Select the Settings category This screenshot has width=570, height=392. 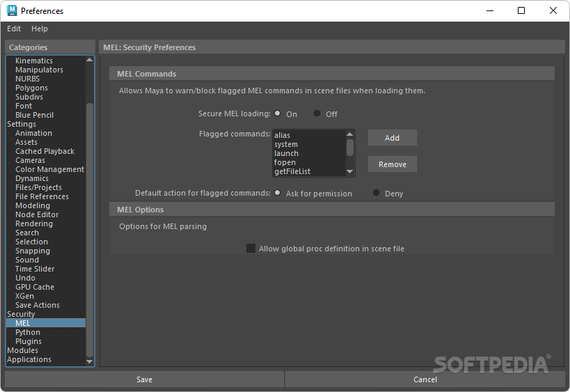(x=46, y=125)
